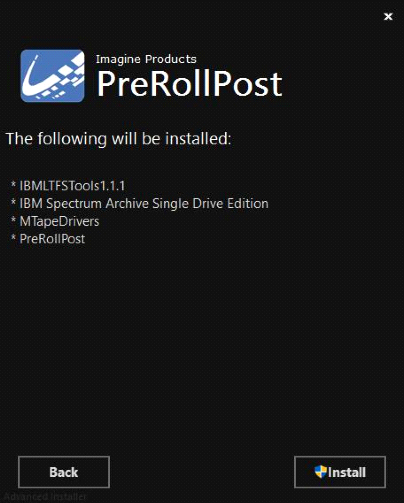
Task: Close the installer using the X
Action: point(388,16)
